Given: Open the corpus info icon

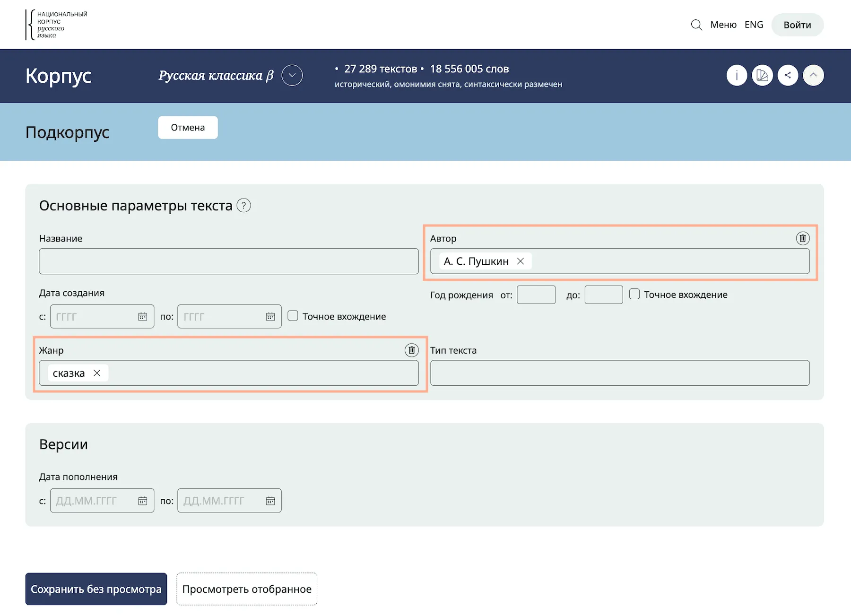Looking at the screenshot, I should pyautogui.click(x=737, y=75).
